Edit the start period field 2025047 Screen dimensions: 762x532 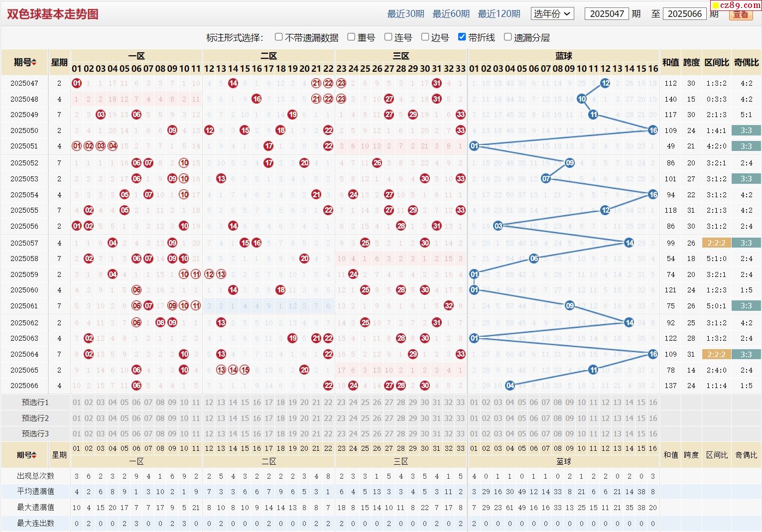[607, 14]
